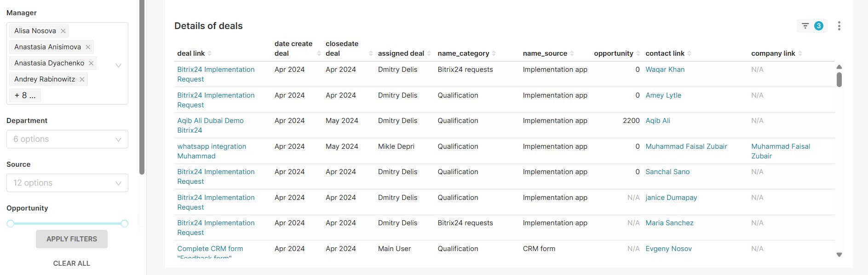Open the table filter icon with badge
The width and height of the screenshot is (868, 275).
(x=811, y=26)
